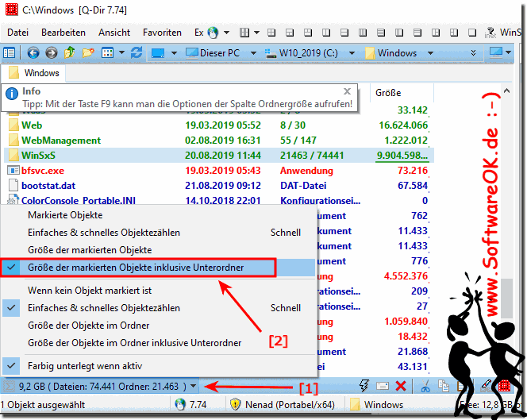Click the sigma size-sum icon
The width and height of the screenshot is (527, 420).
9,387
